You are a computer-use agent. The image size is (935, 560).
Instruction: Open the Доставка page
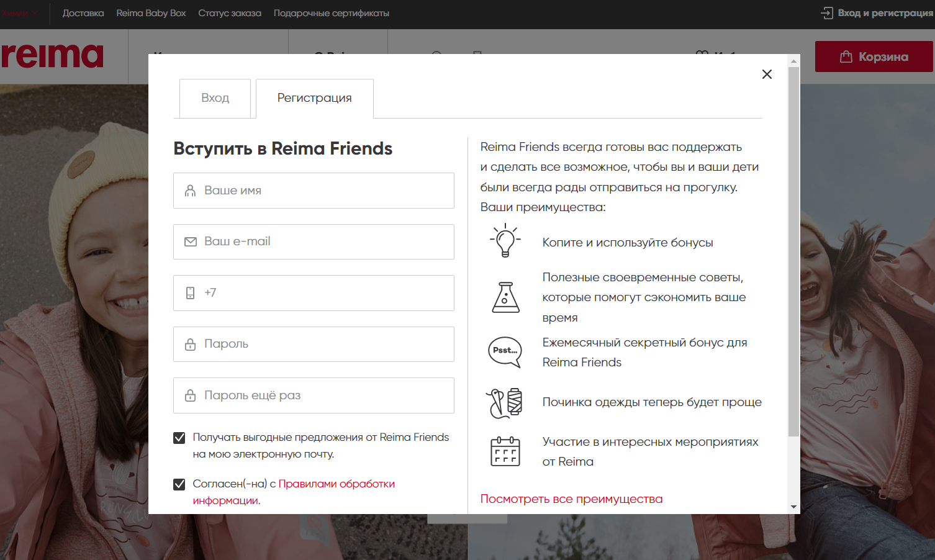83,13
